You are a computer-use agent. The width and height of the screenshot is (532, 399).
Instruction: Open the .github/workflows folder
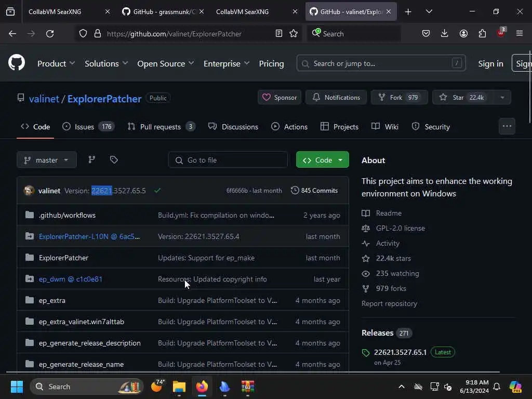(67, 215)
